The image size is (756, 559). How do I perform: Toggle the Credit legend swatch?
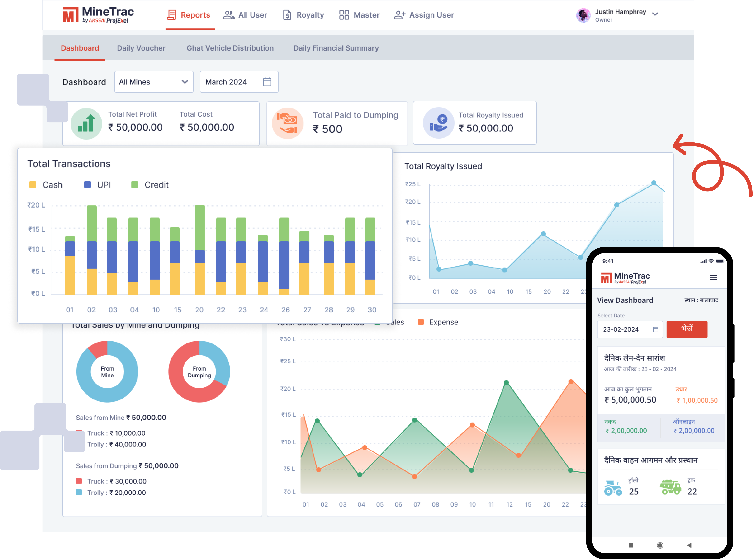point(135,185)
